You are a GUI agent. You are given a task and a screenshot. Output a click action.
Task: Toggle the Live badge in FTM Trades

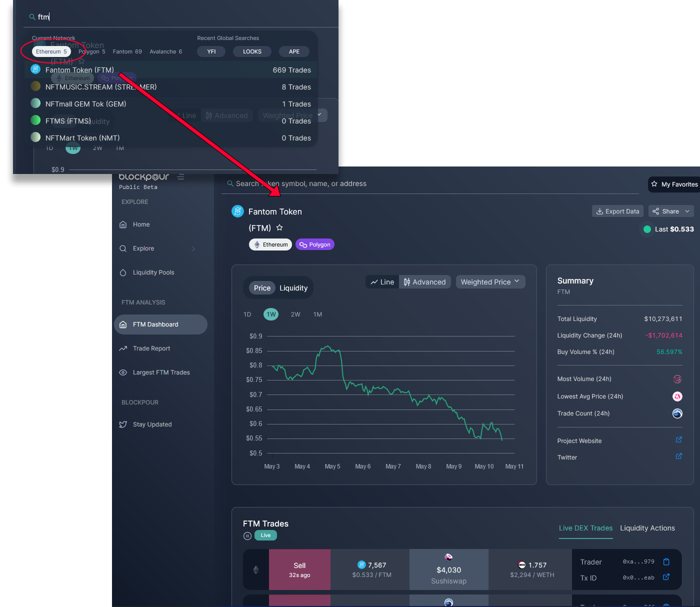coord(265,535)
